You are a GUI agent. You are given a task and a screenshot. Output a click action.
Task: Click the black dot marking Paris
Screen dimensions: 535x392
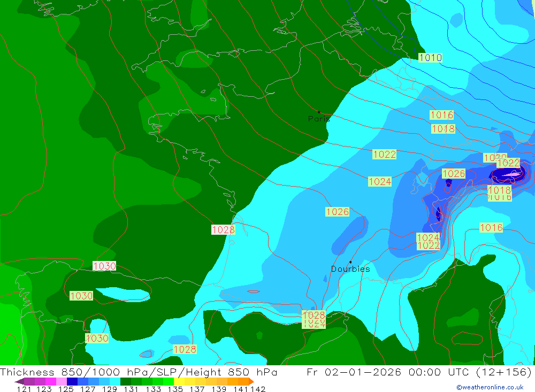(x=319, y=112)
